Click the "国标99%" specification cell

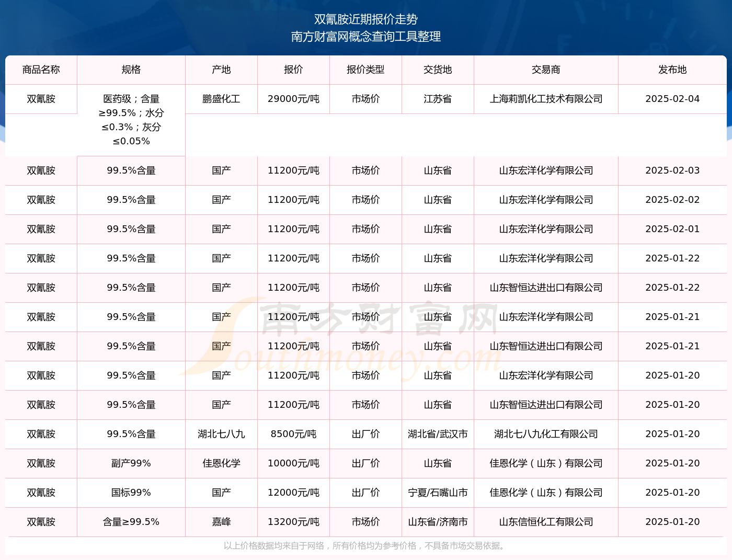pyautogui.click(x=131, y=493)
